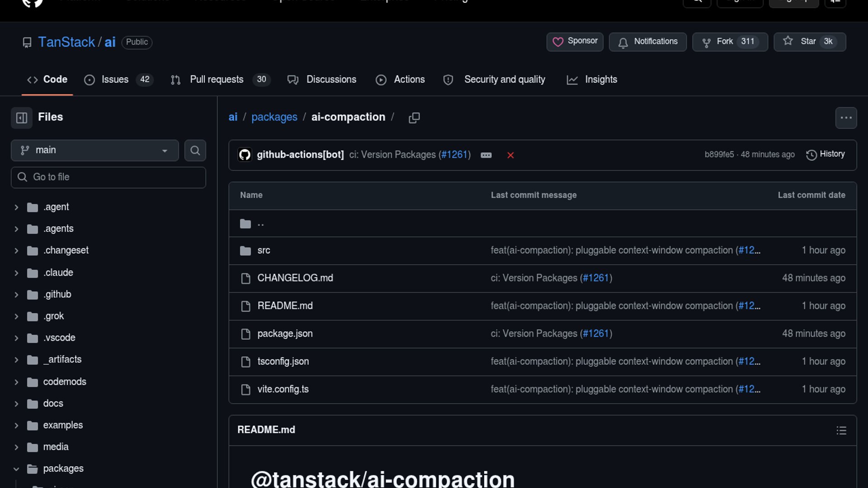Open the Discussions tab
The image size is (868, 488).
[321, 80]
